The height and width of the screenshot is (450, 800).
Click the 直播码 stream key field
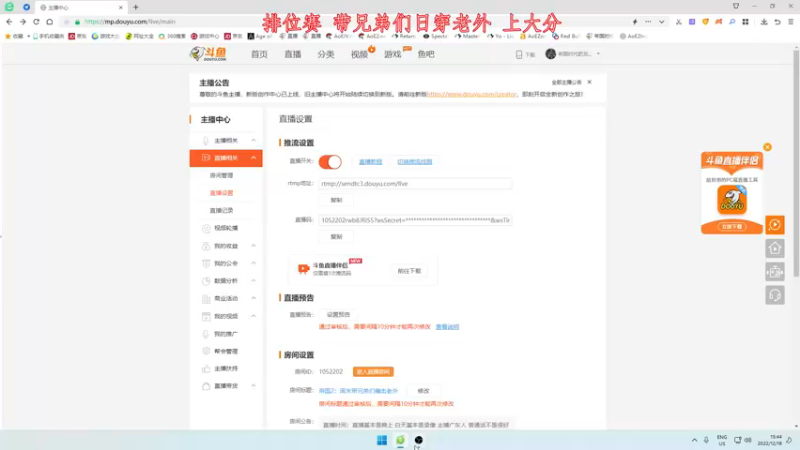coord(415,220)
